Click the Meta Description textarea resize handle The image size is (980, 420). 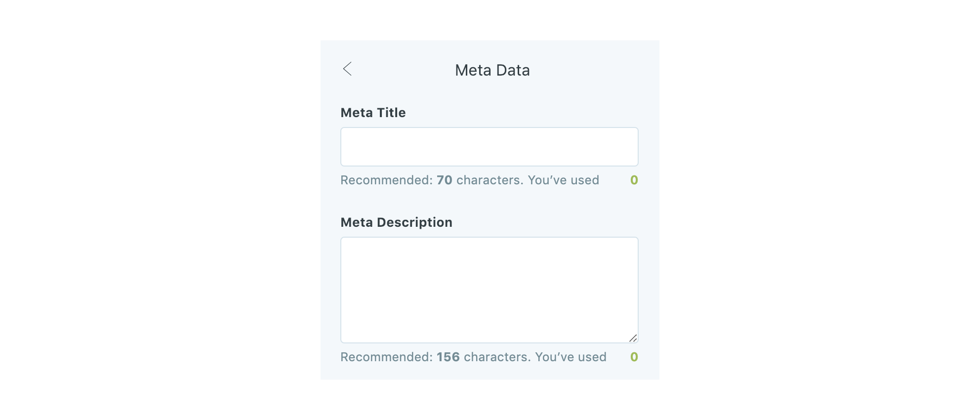point(633,338)
